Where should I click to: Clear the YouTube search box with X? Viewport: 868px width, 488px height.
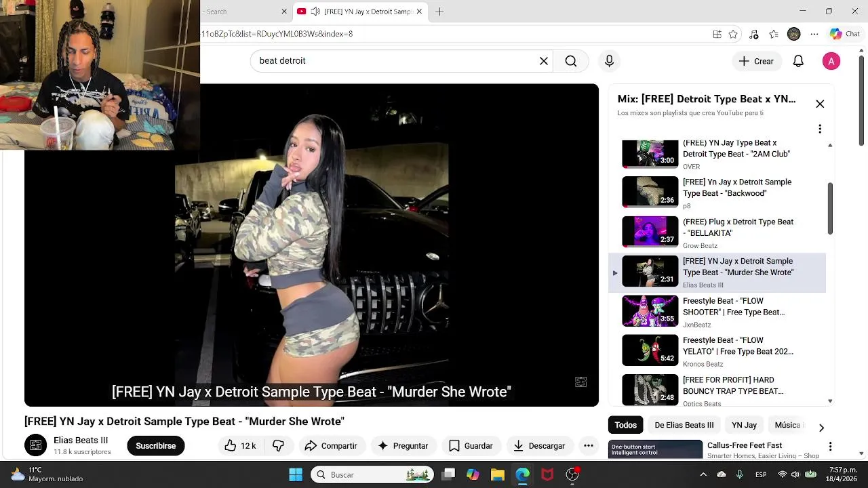[543, 61]
